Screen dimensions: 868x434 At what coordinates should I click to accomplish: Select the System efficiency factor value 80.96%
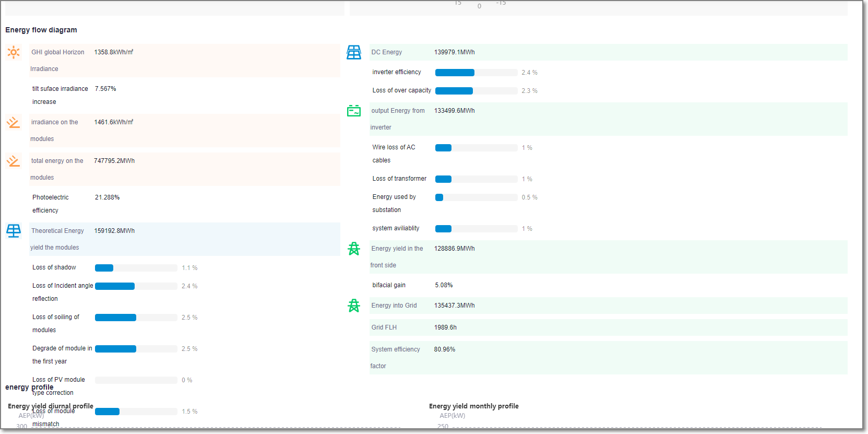[x=445, y=349]
